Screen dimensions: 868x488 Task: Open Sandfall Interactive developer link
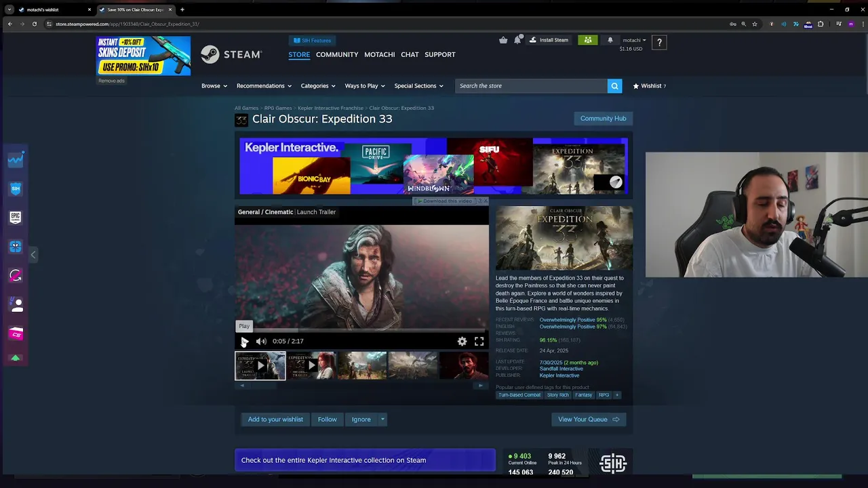(x=561, y=369)
